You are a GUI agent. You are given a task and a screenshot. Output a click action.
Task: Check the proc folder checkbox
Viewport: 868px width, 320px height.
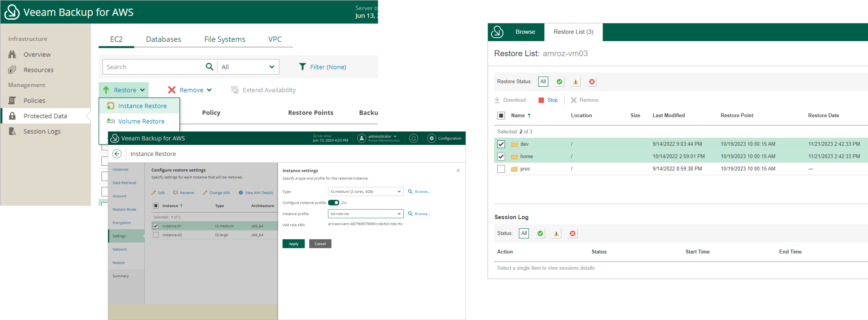tap(501, 169)
